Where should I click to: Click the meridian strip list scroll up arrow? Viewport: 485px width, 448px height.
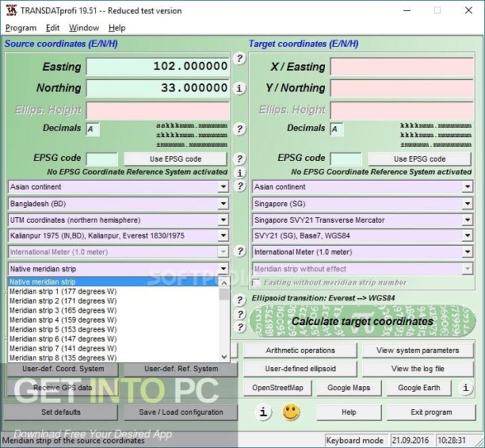click(x=224, y=282)
